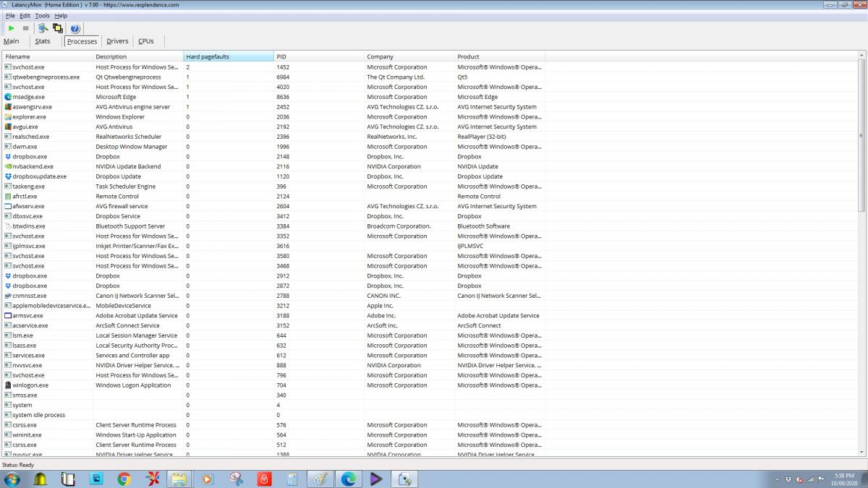The width and height of the screenshot is (868, 488).
Task: Open the Help menu
Action: (x=61, y=15)
